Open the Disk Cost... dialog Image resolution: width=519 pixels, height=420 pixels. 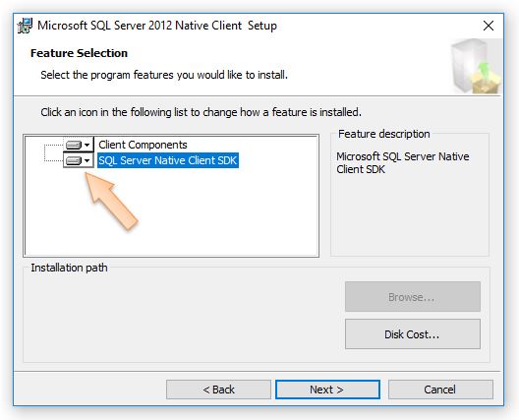click(413, 333)
